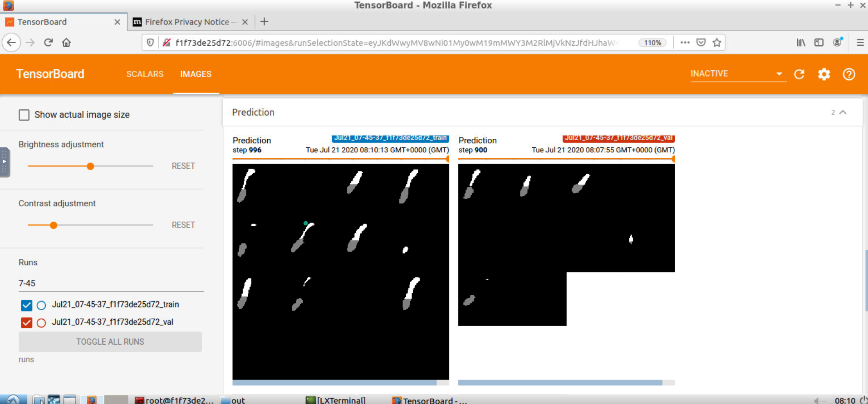Edit the runs filter field containing 7-45
Image resolution: width=868 pixels, height=404 pixels.
[111, 283]
